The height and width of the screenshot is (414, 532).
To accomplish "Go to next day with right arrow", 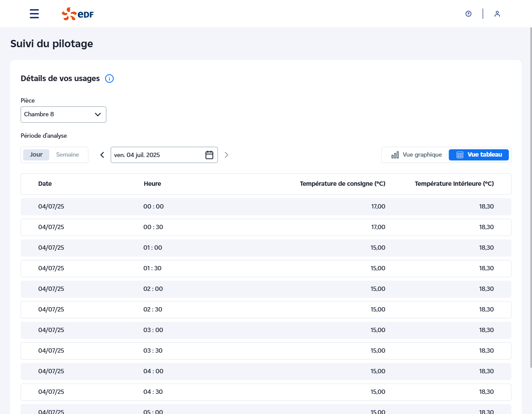I will (x=227, y=155).
